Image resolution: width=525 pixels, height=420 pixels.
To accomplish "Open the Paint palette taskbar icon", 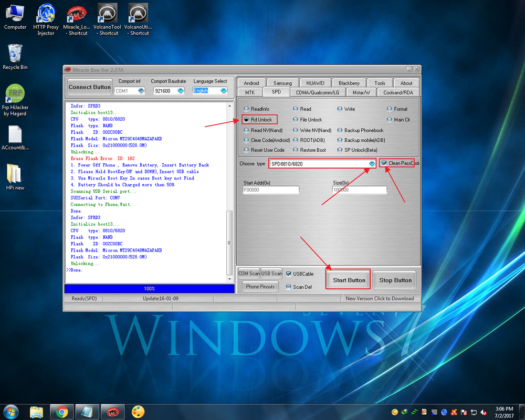I will [138, 412].
